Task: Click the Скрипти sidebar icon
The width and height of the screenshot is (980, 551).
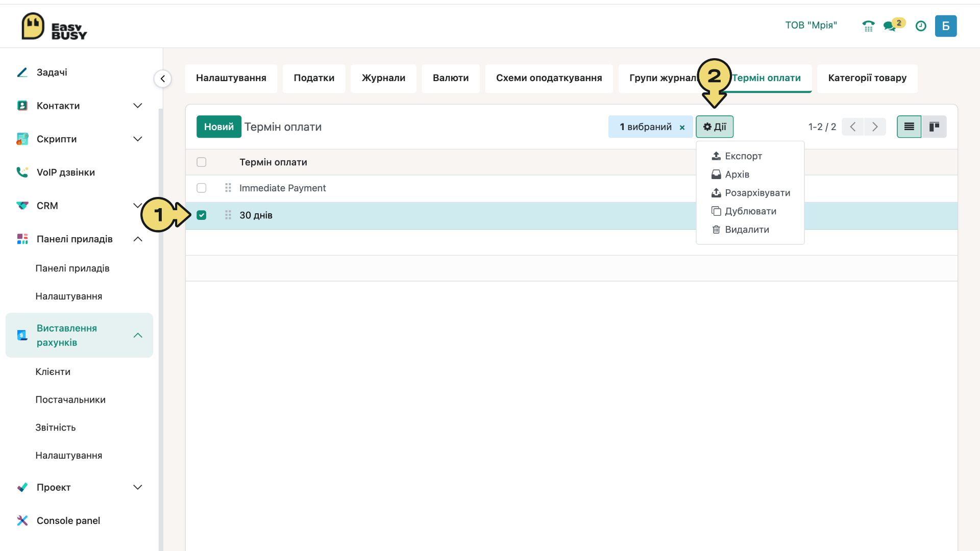Action: pos(22,139)
